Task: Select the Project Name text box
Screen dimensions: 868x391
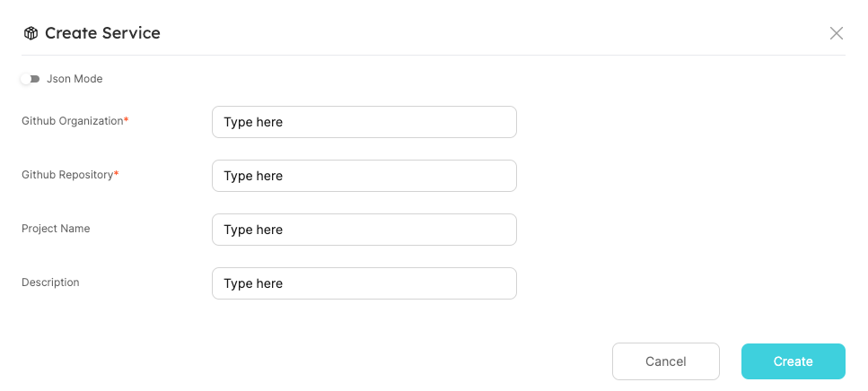Action: pos(364,230)
